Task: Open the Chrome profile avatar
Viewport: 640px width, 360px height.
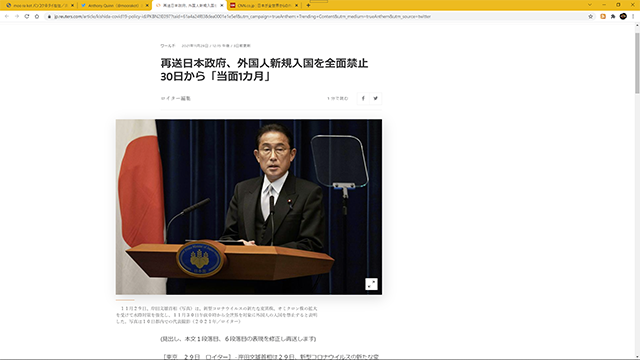Action: point(623,16)
